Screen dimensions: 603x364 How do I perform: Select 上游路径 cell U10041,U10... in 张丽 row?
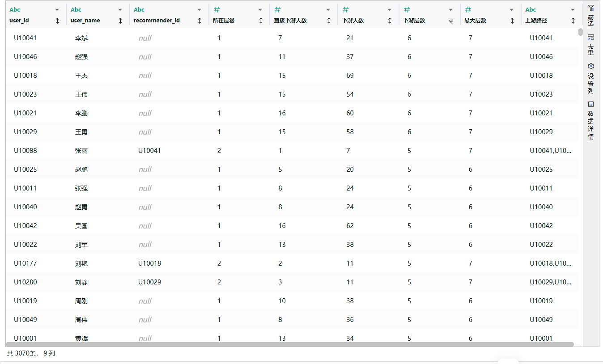click(551, 151)
